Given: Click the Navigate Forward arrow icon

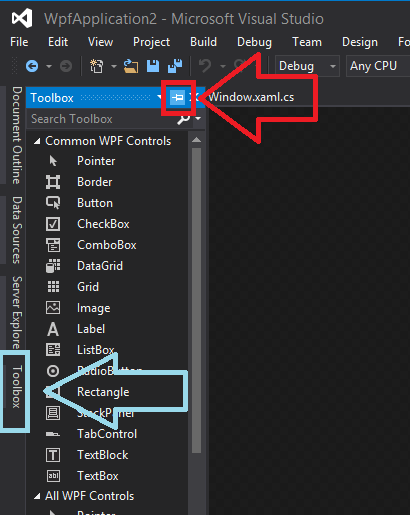Looking at the screenshot, I should pyautogui.click(x=66, y=66).
